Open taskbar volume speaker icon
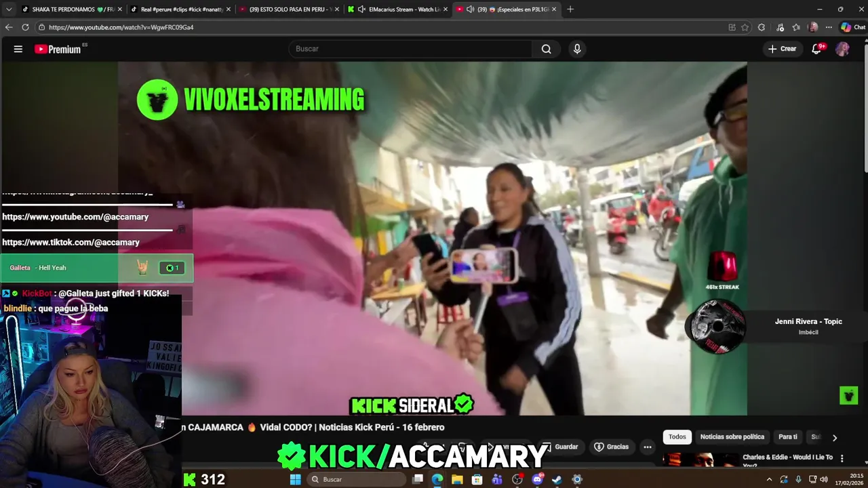868x488 pixels. pos(823,479)
